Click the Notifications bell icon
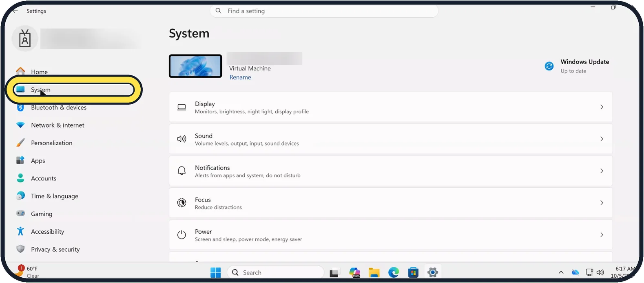This screenshot has width=644, height=283. [x=182, y=171]
